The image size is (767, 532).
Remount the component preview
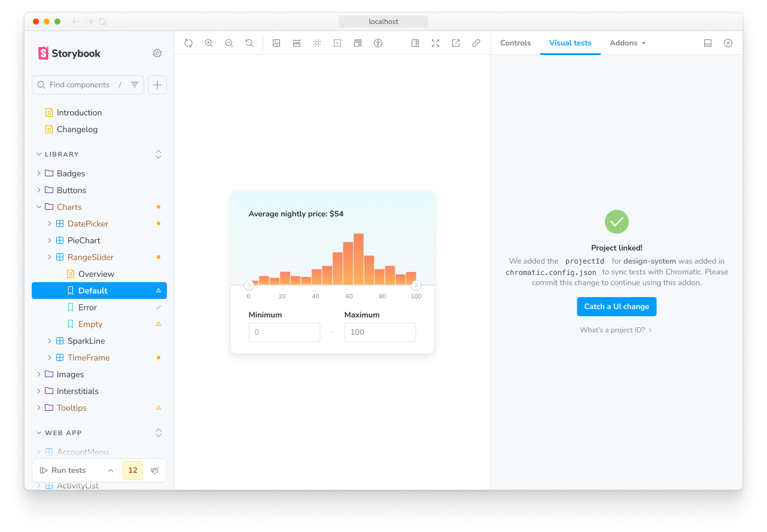188,43
